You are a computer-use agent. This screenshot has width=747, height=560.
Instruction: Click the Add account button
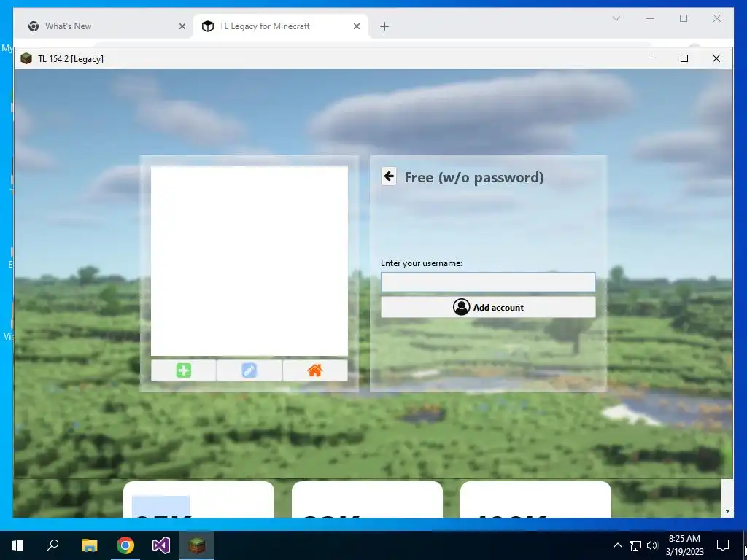[x=488, y=307]
